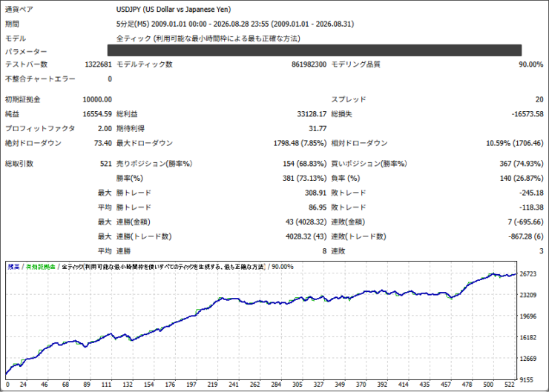Click the "モデル" row label
The width and height of the screenshot is (549, 392).
pos(16,39)
